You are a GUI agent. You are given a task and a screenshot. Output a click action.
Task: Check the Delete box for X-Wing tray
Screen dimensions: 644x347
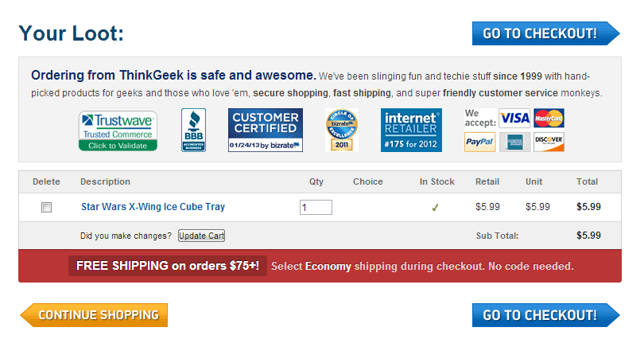click(x=46, y=207)
